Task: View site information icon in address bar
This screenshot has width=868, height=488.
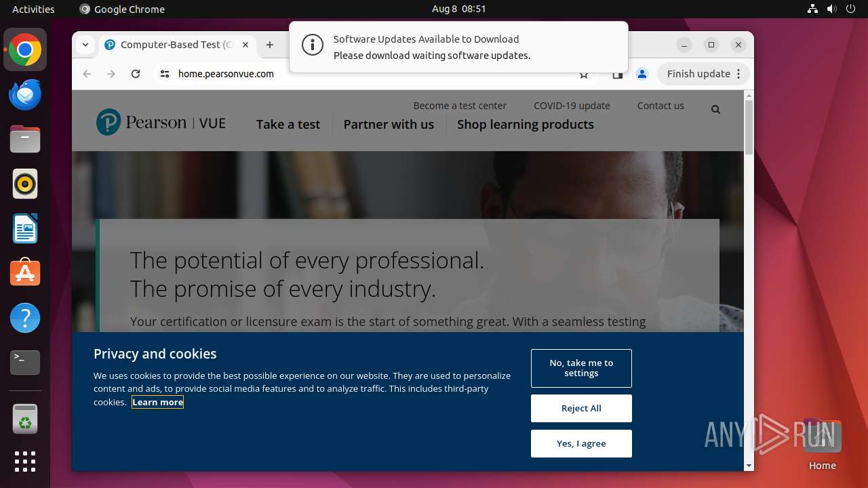Action: tap(164, 74)
